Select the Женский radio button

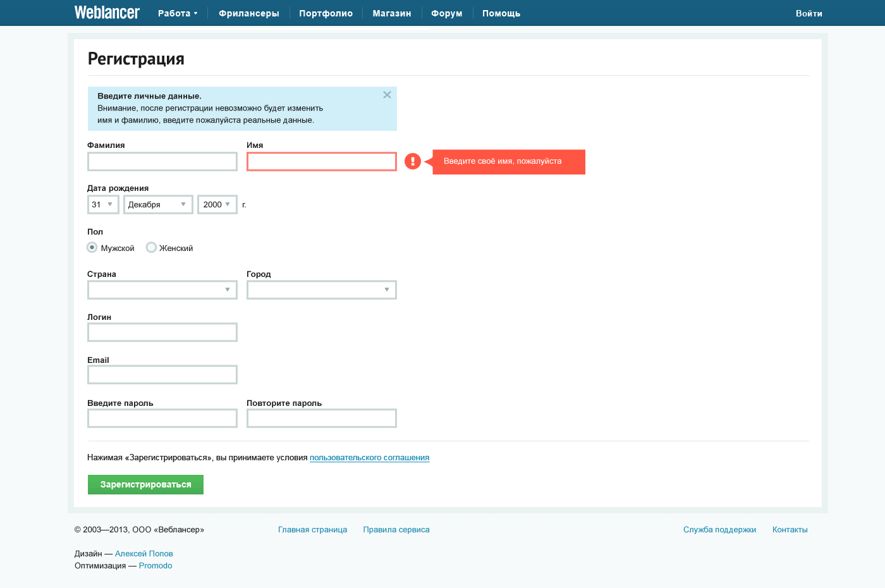(x=151, y=248)
